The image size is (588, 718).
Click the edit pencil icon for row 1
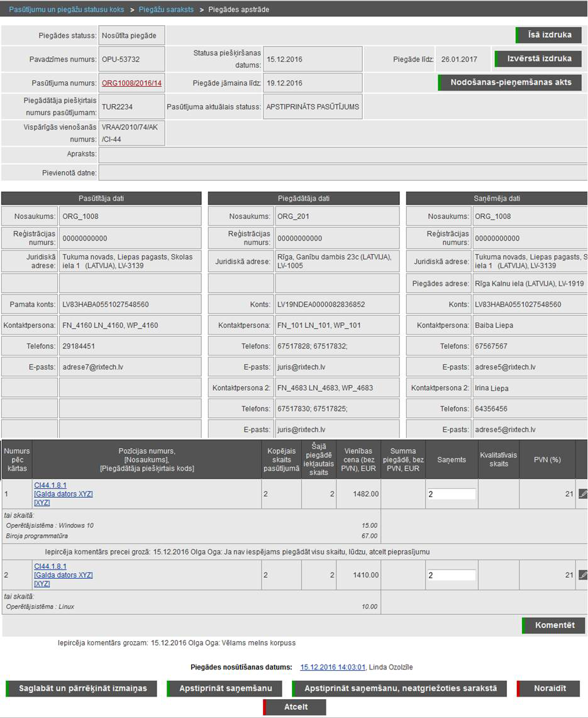[582, 494]
